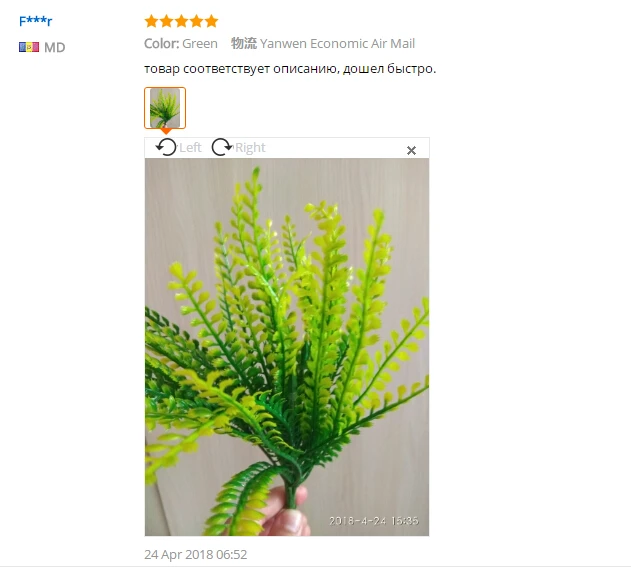Click the orange pointer below the thumbnail
Image resolution: width=631 pixels, height=572 pixels.
click(x=165, y=132)
